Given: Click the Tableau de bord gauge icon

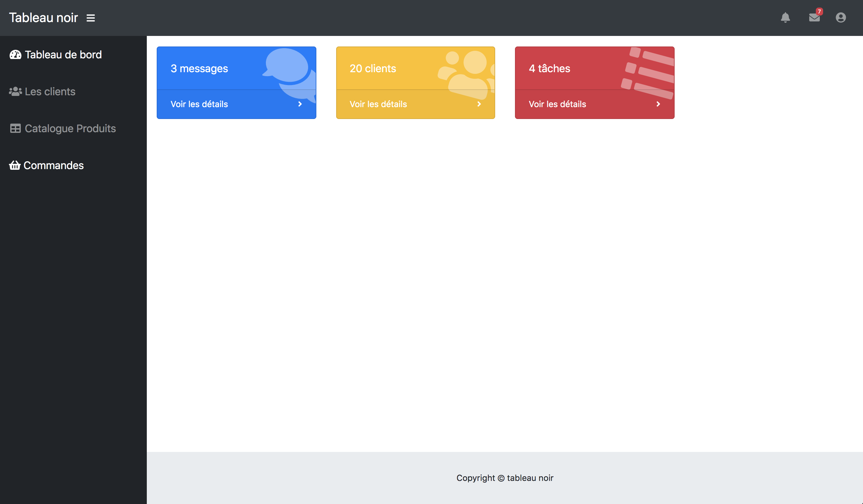Looking at the screenshot, I should point(16,55).
